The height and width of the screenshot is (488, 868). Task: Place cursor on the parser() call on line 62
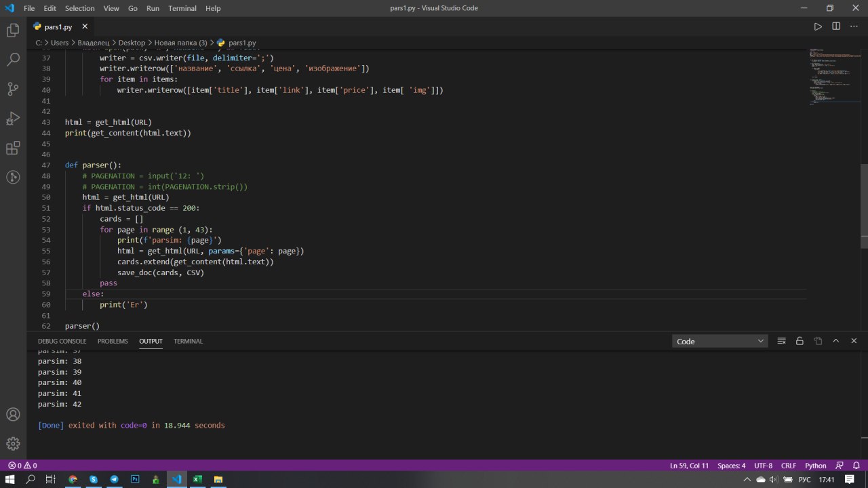click(82, 326)
